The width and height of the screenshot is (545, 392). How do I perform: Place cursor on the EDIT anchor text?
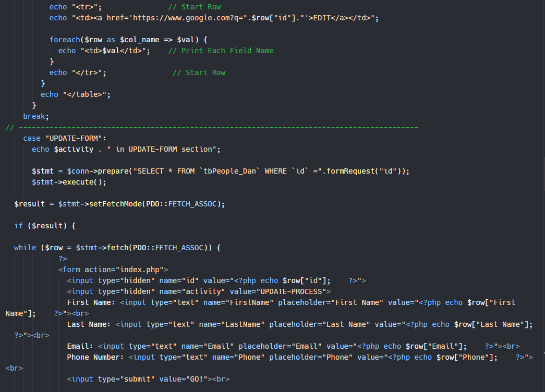[x=321, y=18]
